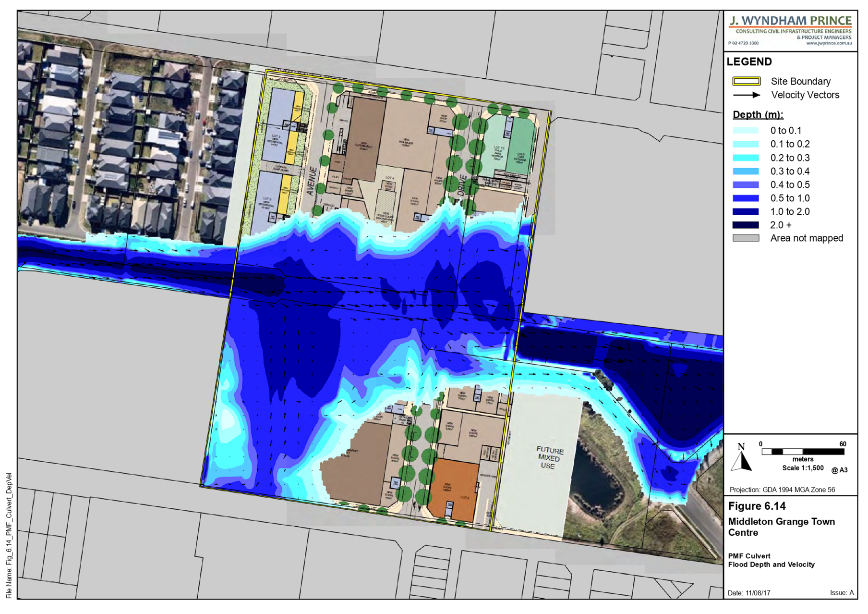Click the 'Date: 11/08/17' text
Image resolution: width=868 pixels, height=614 pixels.
coord(749,593)
